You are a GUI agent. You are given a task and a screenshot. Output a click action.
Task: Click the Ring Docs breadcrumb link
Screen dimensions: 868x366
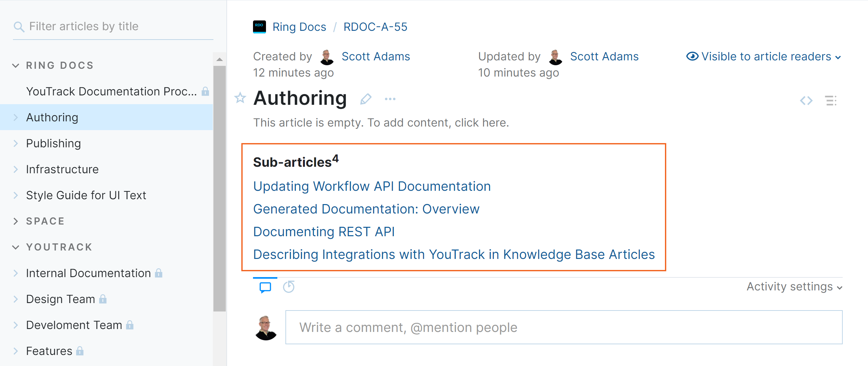click(299, 27)
